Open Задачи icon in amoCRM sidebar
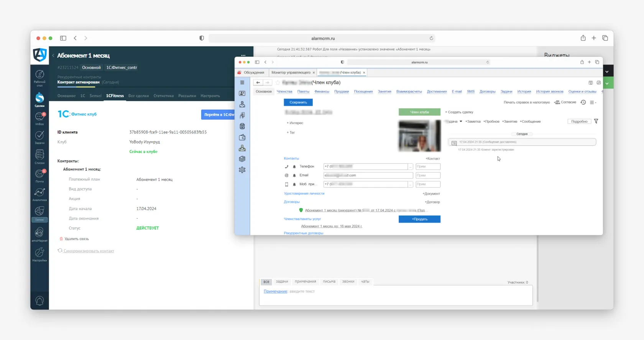The height and width of the screenshot is (340, 644). (39, 137)
